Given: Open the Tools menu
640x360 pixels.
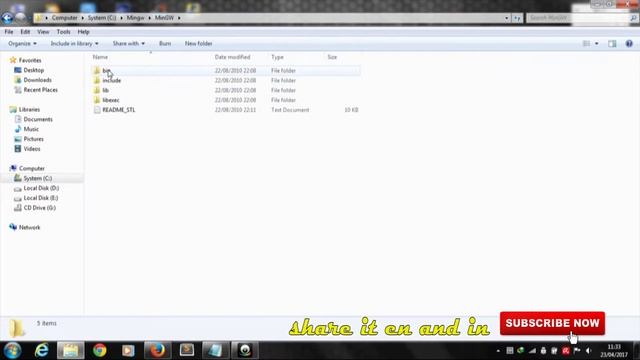Looking at the screenshot, I should point(63,32).
